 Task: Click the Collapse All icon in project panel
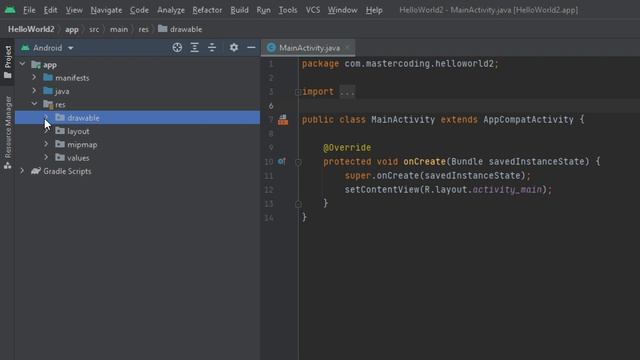(212, 48)
